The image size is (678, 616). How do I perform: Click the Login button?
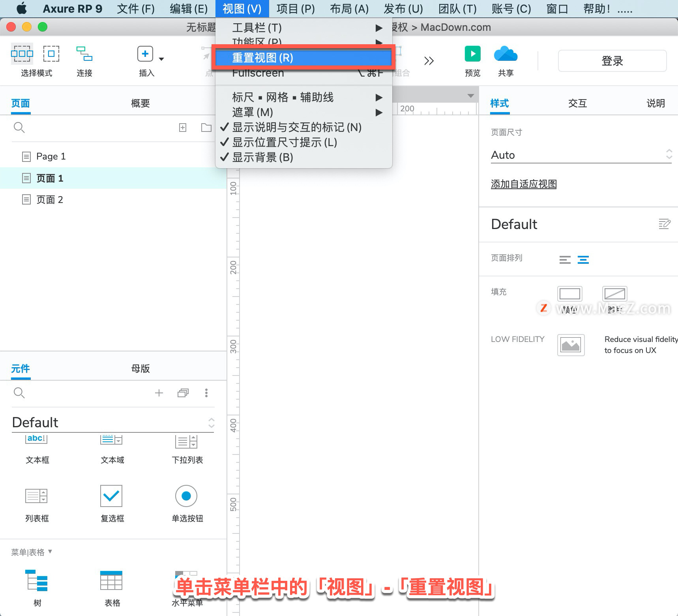[x=612, y=61]
